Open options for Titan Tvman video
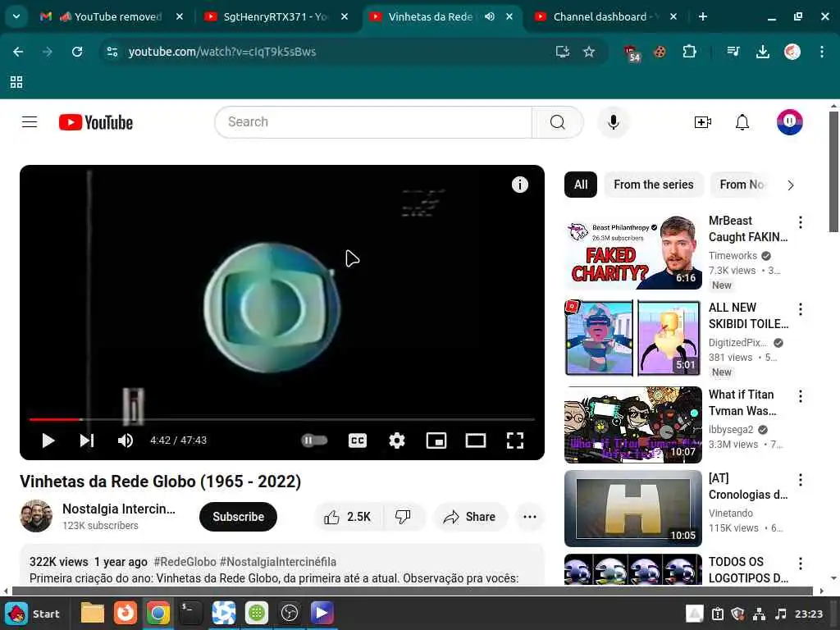Image resolution: width=840 pixels, height=630 pixels. [801, 396]
